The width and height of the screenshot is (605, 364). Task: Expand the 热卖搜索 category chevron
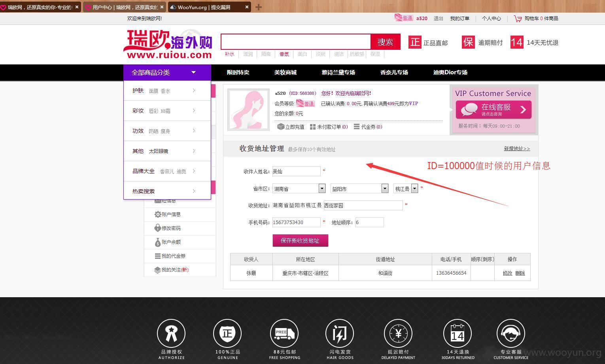pyautogui.click(x=194, y=191)
